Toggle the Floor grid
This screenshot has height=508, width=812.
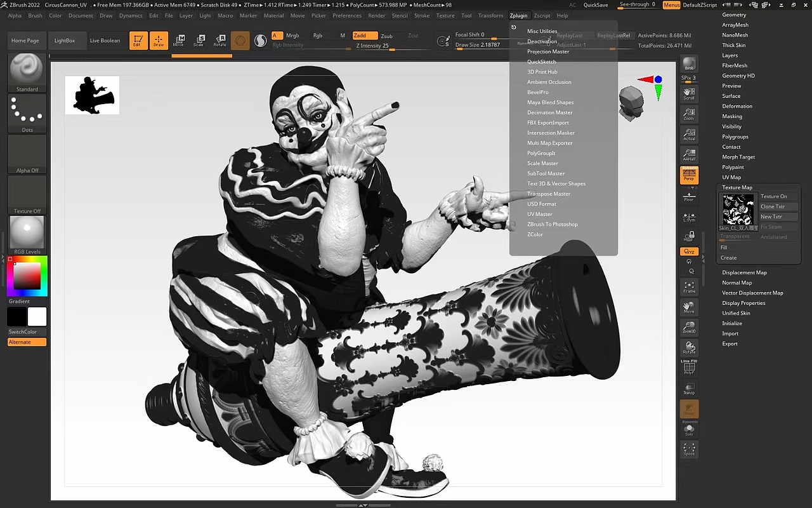click(x=689, y=196)
